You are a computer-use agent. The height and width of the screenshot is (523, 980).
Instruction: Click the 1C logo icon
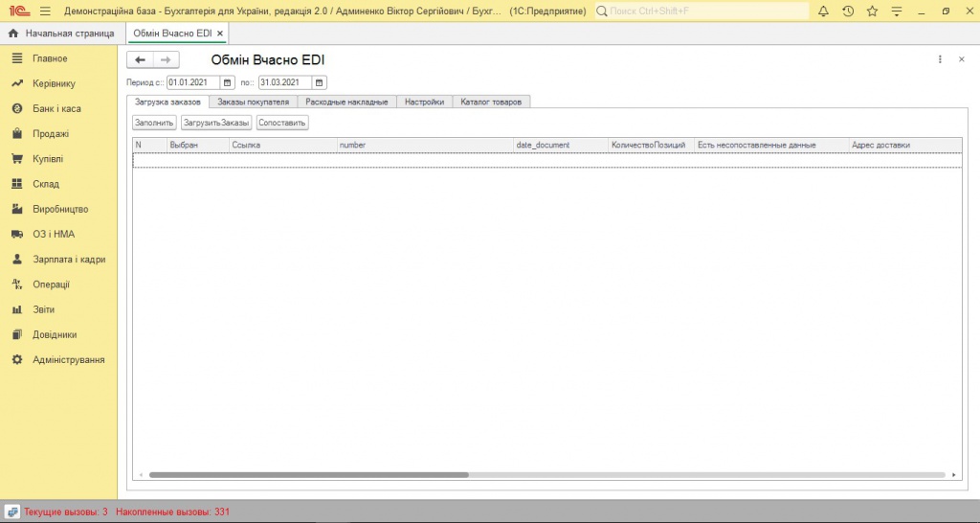pyautogui.click(x=19, y=11)
